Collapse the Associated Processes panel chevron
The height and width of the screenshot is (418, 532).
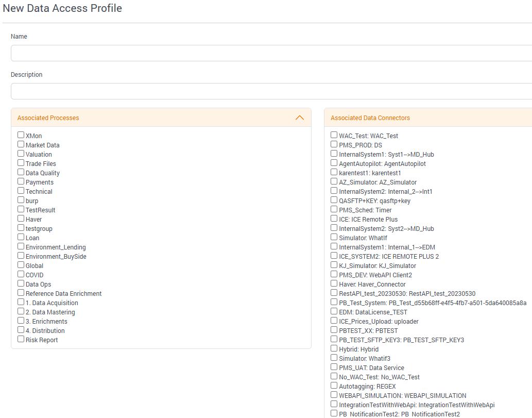point(299,118)
